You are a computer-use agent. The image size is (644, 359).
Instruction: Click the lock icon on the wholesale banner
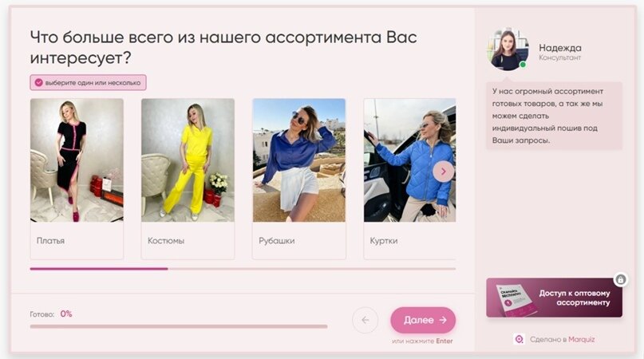[621, 280]
